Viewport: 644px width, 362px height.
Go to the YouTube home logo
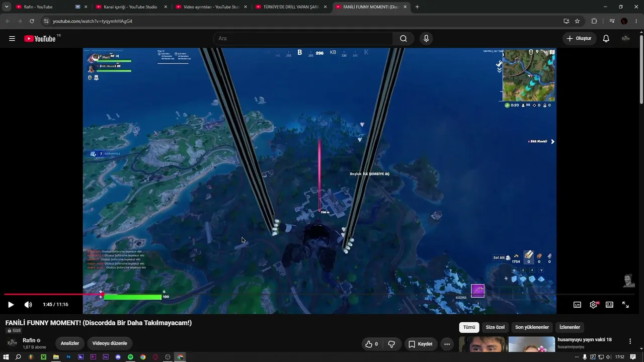coord(40,39)
